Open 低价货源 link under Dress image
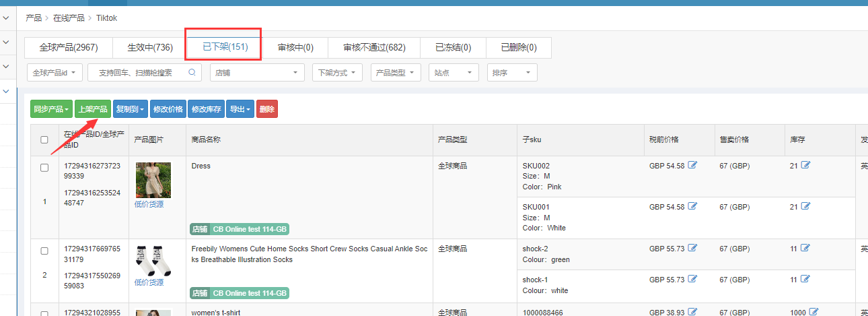The height and width of the screenshot is (316, 868). (x=149, y=204)
